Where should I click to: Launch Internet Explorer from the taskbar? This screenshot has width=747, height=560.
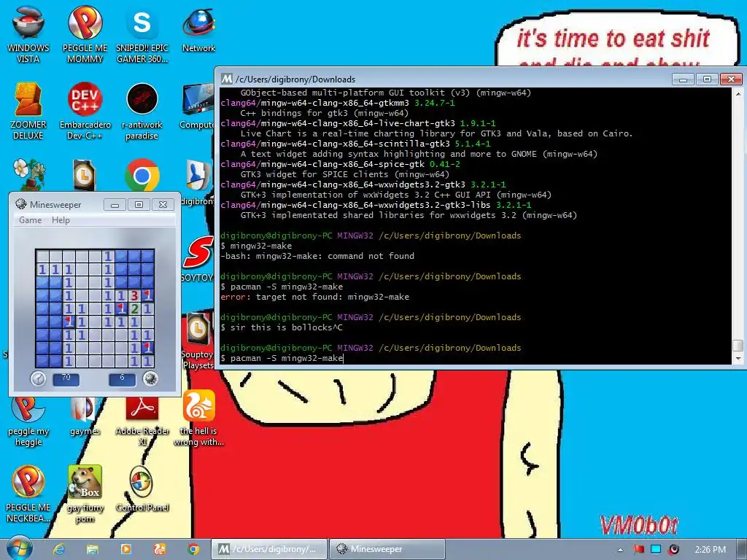[x=59, y=549]
